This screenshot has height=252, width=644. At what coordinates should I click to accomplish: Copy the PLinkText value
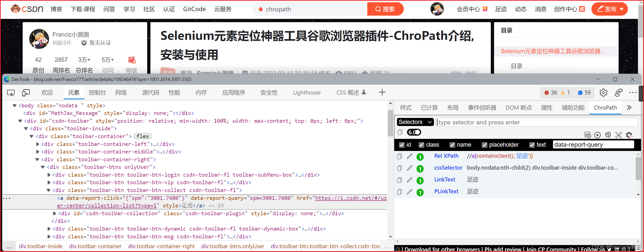pyautogui.click(x=399, y=192)
